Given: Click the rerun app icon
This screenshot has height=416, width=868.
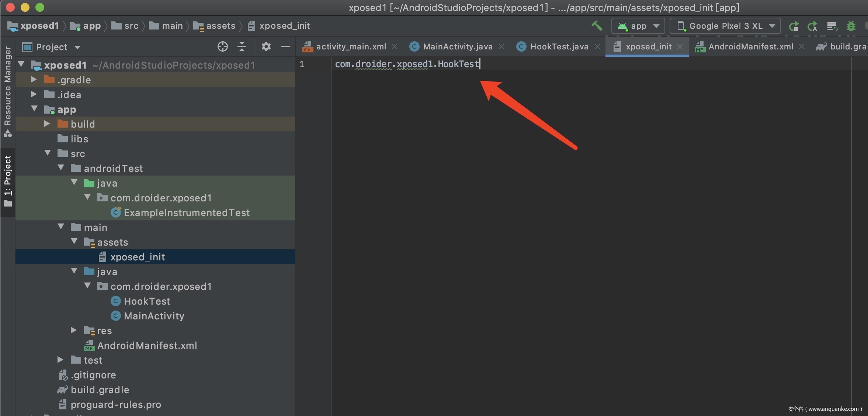Looking at the screenshot, I should click(794, 26).
